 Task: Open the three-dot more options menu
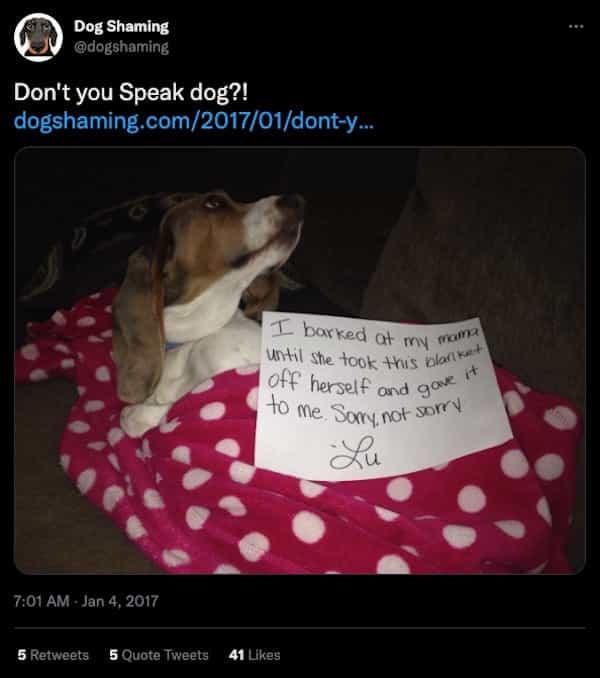coord(576,27)
